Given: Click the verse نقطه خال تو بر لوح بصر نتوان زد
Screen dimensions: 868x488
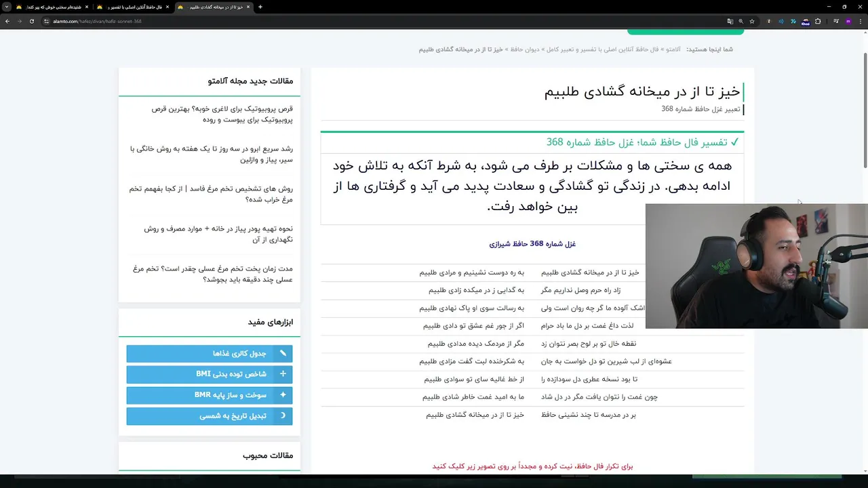Looking at the screenshot, I should [x=588, y=344].
